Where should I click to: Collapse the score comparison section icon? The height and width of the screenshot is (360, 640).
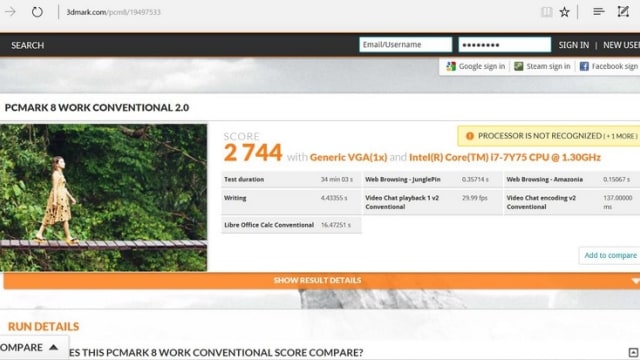coord(633,352)
